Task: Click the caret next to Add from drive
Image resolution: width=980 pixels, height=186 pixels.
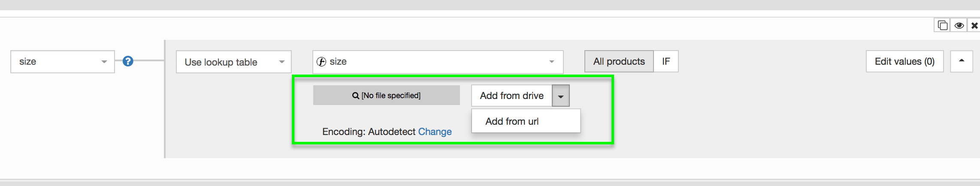Action: click(561, 96)
